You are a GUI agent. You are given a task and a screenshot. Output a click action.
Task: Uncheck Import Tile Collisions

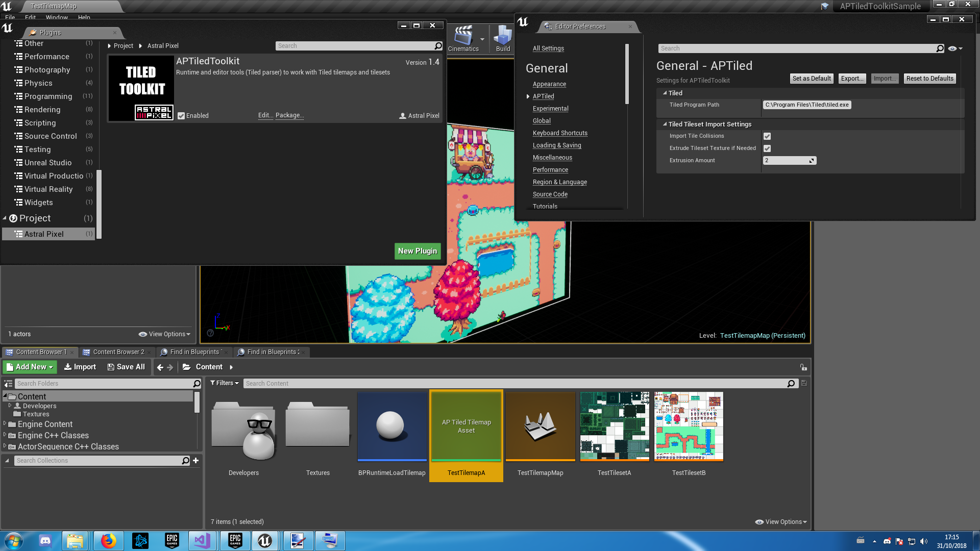pos(767,136)
